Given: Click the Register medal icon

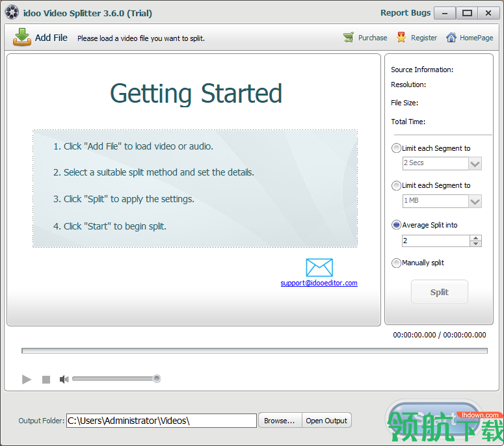Looking at the screenshot, I should tap(401, 37).
